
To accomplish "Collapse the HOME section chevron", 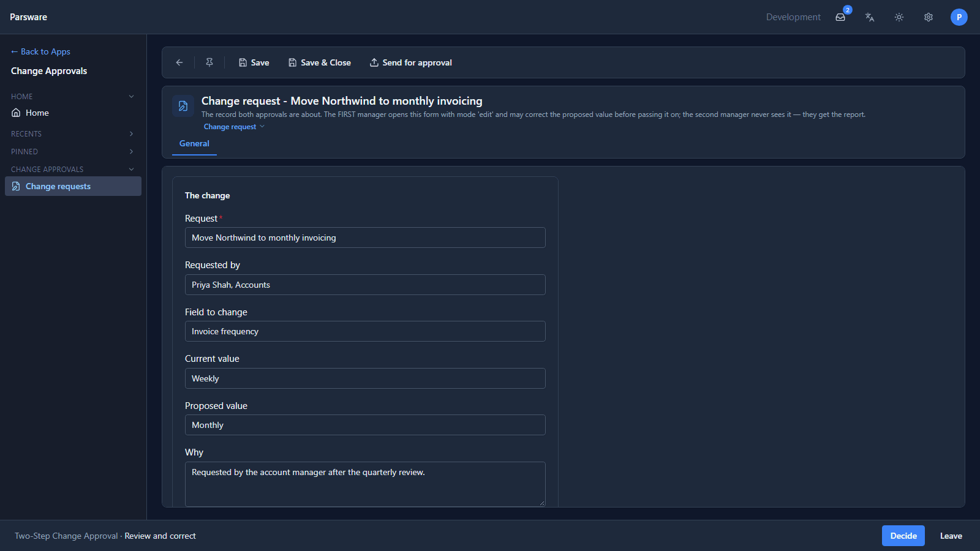I will pyautogui.click(x=131, y=97).
